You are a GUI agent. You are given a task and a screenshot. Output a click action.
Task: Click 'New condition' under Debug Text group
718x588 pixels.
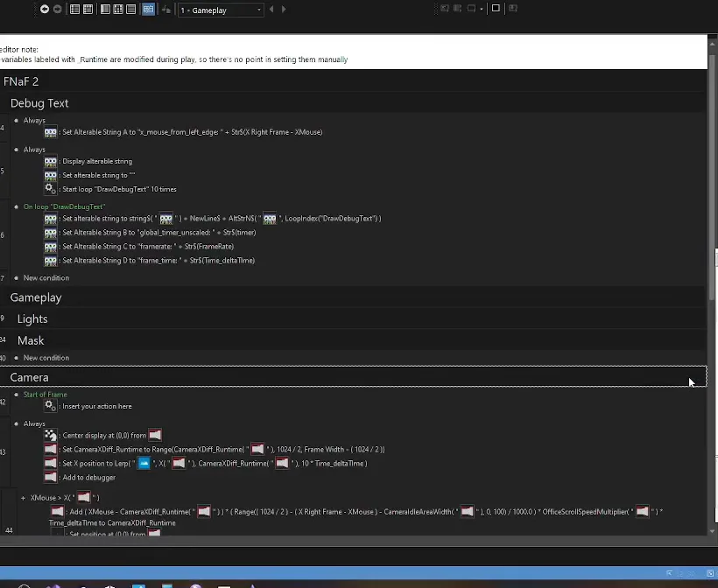pos(46,277)
